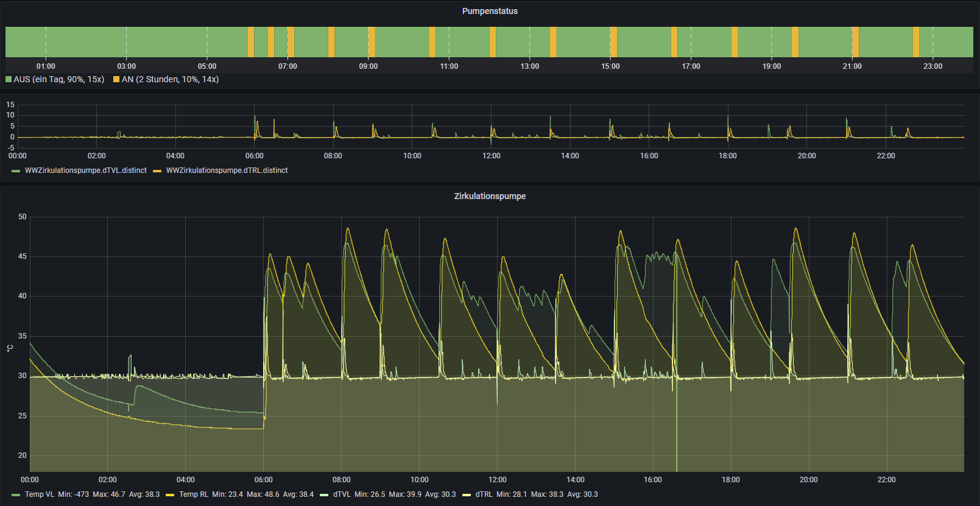The image size is (980, 506).
Task: Toggle the AN (2 Stunden, 10%, 14x) legend entry
Action: 170,79
